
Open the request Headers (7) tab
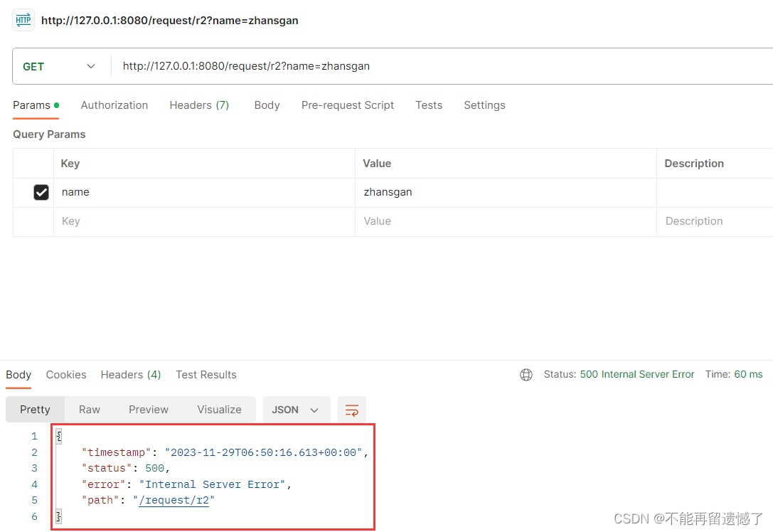coord(199,105)
